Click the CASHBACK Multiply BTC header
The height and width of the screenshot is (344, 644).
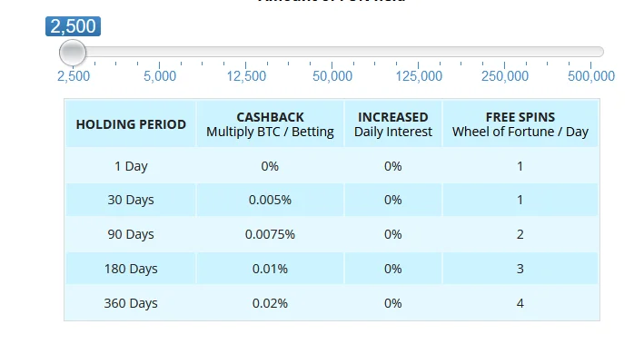(270, 124)
